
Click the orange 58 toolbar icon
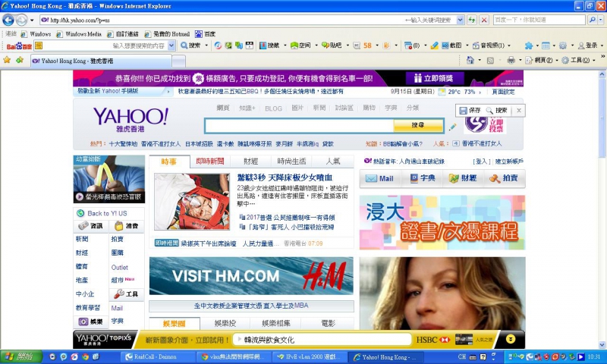[x=367, y=45]
